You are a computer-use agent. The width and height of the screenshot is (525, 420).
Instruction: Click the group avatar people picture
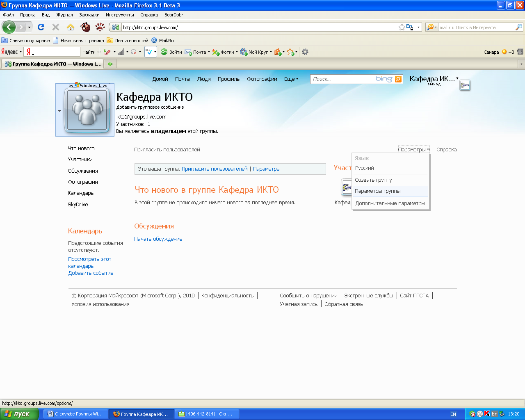pos(87,111)
